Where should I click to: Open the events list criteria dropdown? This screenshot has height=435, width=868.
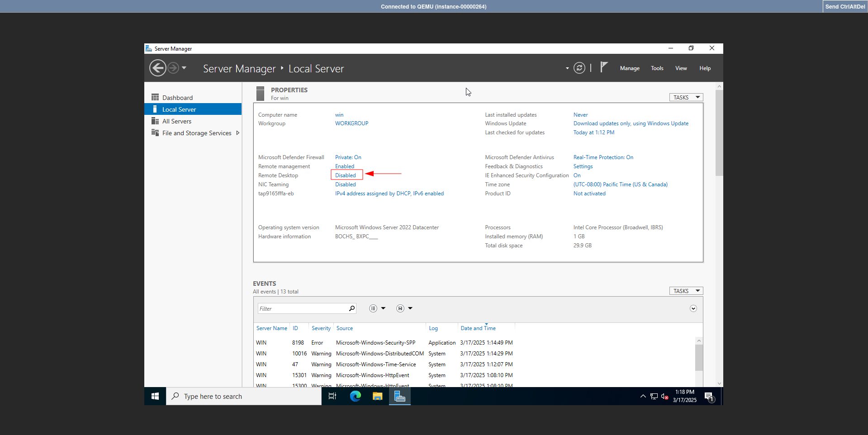pyautogui.click(x=377, y=308)
